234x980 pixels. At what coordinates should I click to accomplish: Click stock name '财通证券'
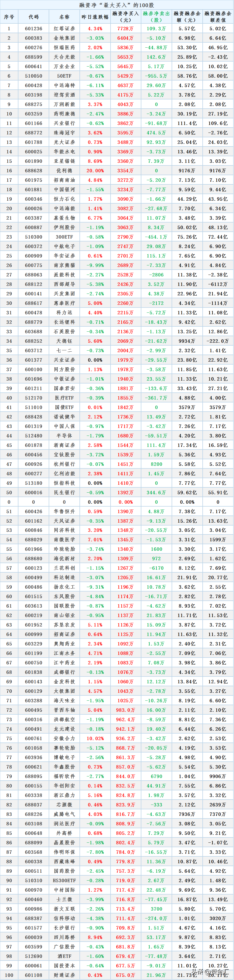point(64,975)
